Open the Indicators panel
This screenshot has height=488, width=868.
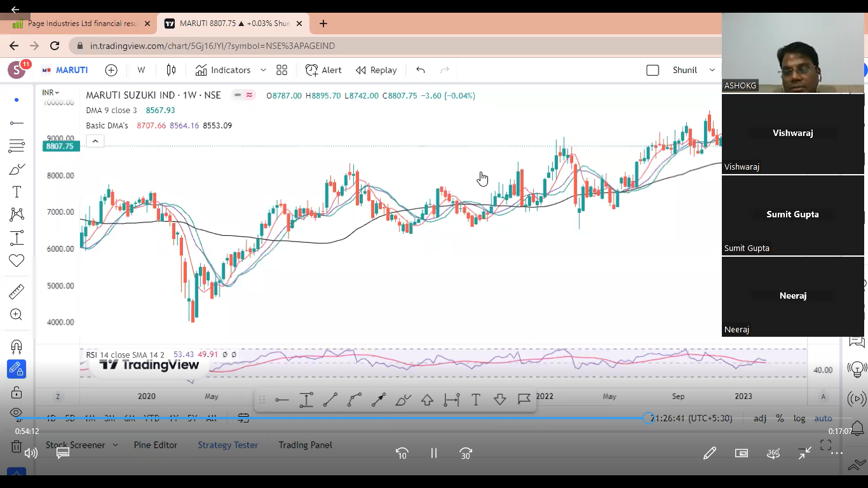[x=223, y=70]
